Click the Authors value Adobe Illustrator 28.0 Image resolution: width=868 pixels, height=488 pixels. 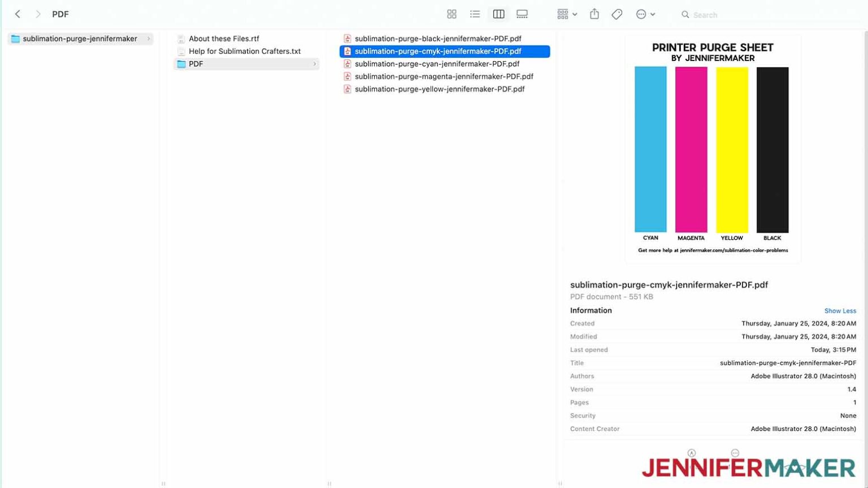pyautogui.click(x=803, y=376)
